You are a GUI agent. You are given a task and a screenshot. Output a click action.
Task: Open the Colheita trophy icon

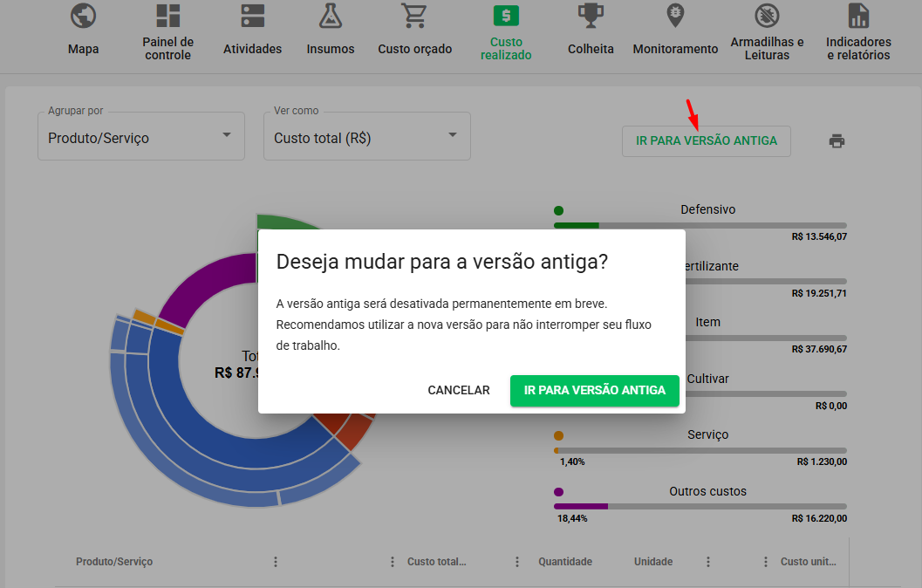(591, 16)
